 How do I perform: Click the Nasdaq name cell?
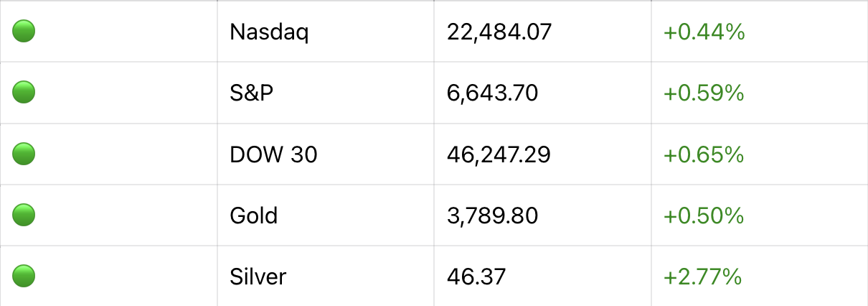(x=269, y=32)
